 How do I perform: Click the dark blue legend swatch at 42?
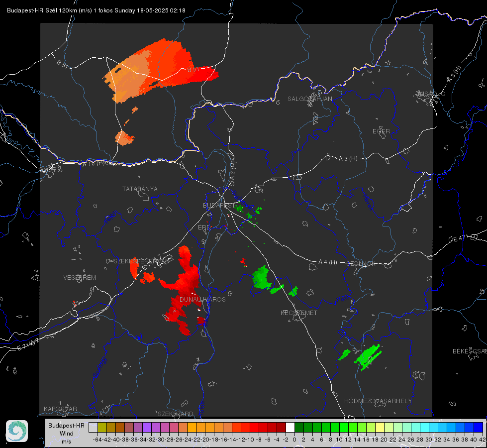[479, 428]
